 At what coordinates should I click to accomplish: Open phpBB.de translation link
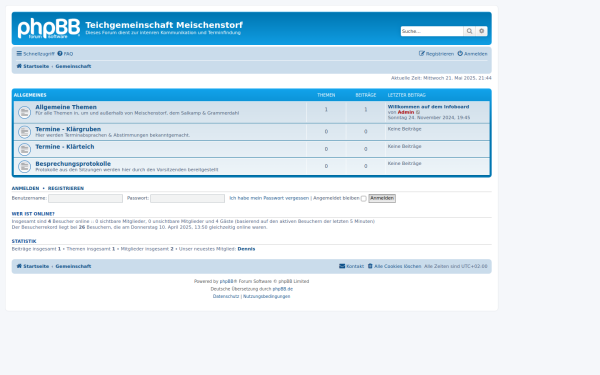(x=282, y=289)
